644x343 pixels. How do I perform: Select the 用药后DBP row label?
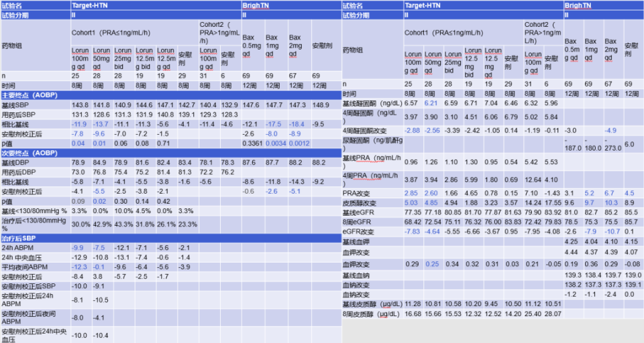pyautogui.click(x=18, y=172)
